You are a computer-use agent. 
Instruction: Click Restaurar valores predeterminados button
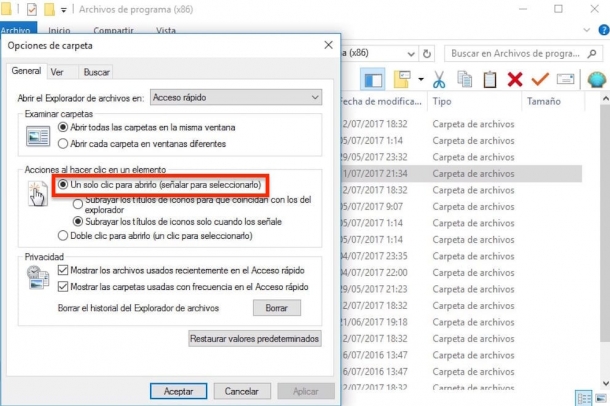[255, 338]
